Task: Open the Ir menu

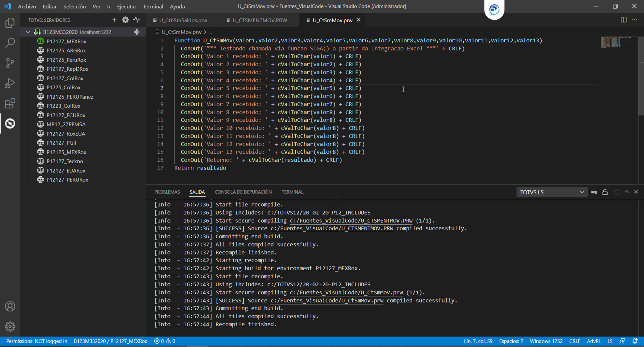Action: (109, 6)
